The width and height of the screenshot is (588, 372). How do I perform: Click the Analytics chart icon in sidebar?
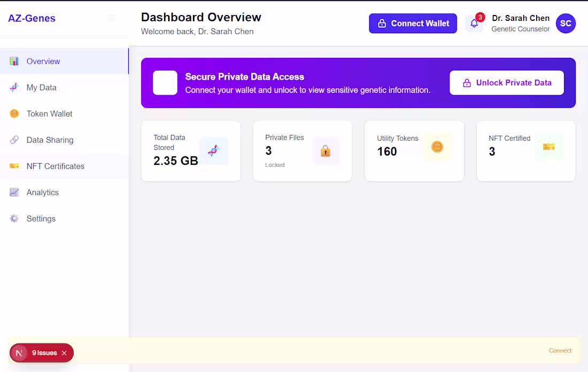click(x=14, y=192)
